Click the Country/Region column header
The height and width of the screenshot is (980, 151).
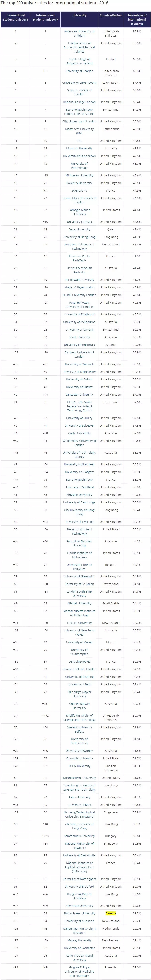pos(110,16)
